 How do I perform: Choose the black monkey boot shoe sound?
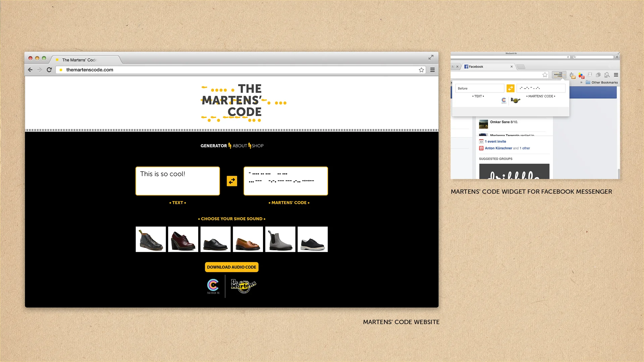[151, 239]
